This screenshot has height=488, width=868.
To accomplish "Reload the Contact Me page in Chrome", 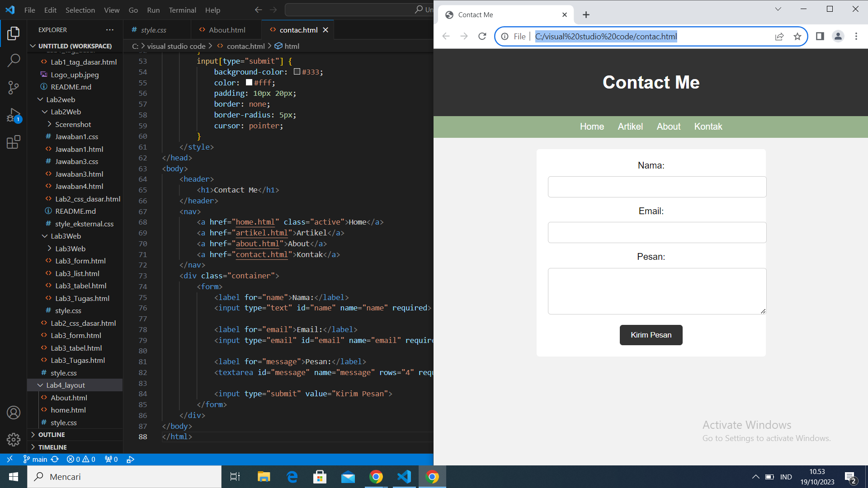I will pyautogui.click(x=482, y=36).
